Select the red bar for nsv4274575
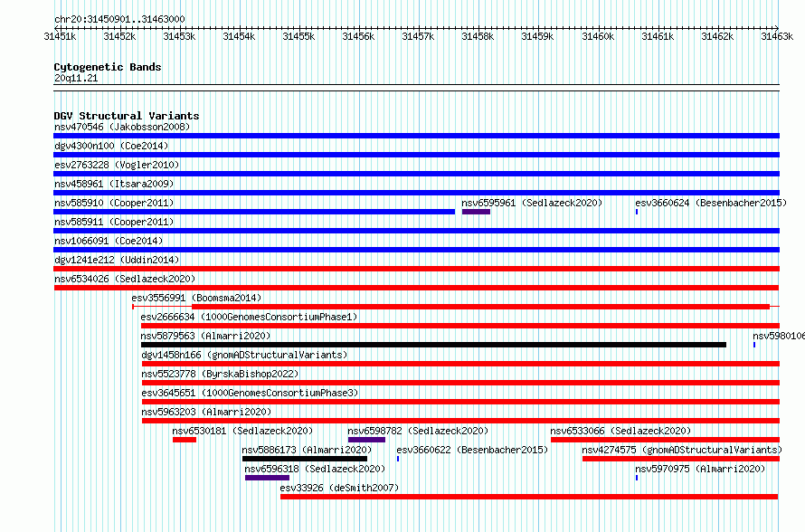The height and width of the screenshot is (532, 805). coord(681,459)
